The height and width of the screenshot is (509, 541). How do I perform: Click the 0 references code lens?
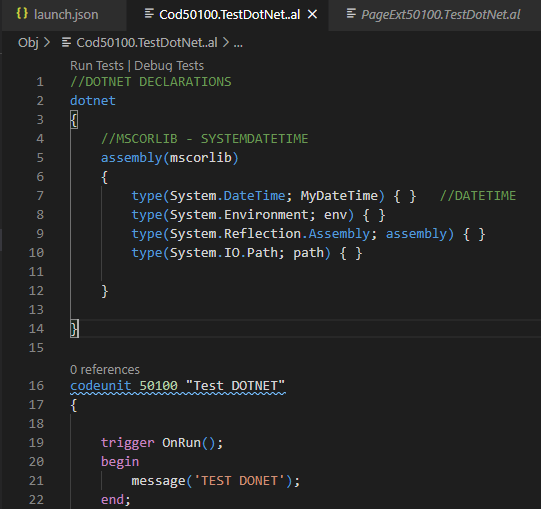click(105, 370)
